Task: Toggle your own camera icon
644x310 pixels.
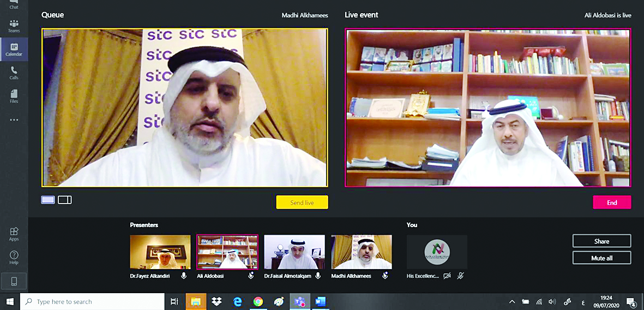Action: (x=447, y=276)
